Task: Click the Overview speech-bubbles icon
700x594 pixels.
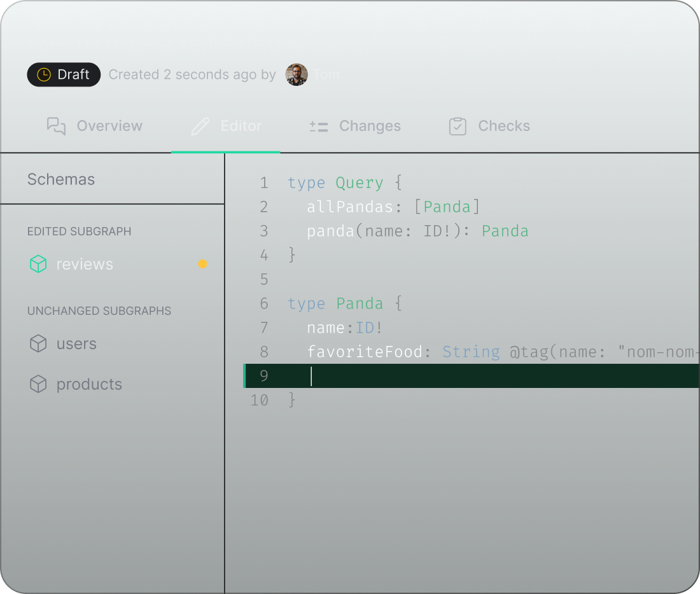Action: pyautogui.click(x=56, y=126)
